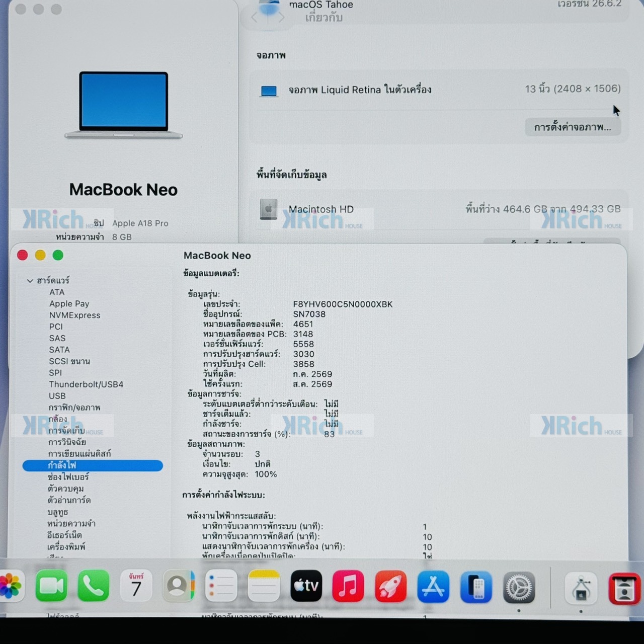Open การตั้งค่าจอภาพ display settings button
This screenshot has height=644, width=644.
point(573,127)
